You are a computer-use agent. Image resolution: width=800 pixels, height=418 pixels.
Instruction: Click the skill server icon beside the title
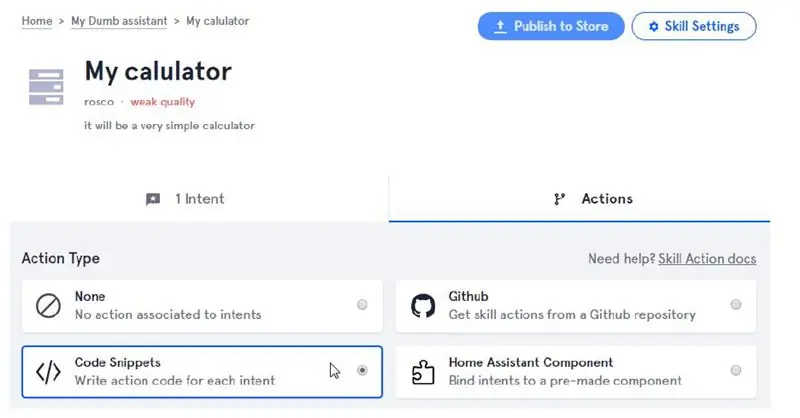pos(46,87)
